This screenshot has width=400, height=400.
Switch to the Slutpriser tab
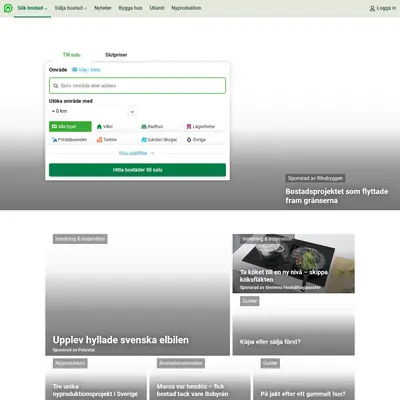(x=116, y=55)
